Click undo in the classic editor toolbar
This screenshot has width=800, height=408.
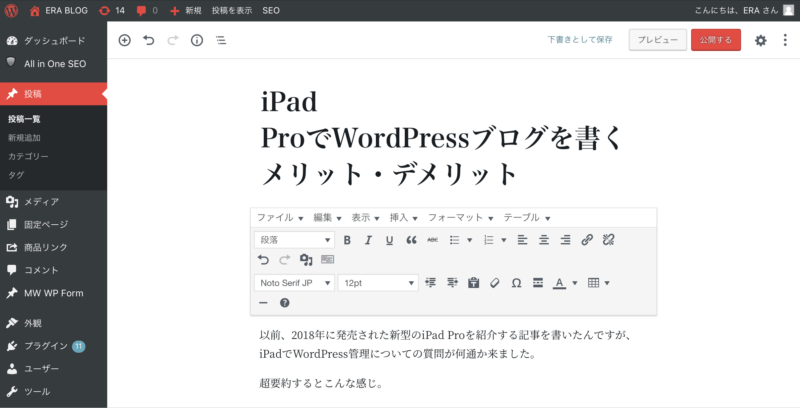[263, 260]
